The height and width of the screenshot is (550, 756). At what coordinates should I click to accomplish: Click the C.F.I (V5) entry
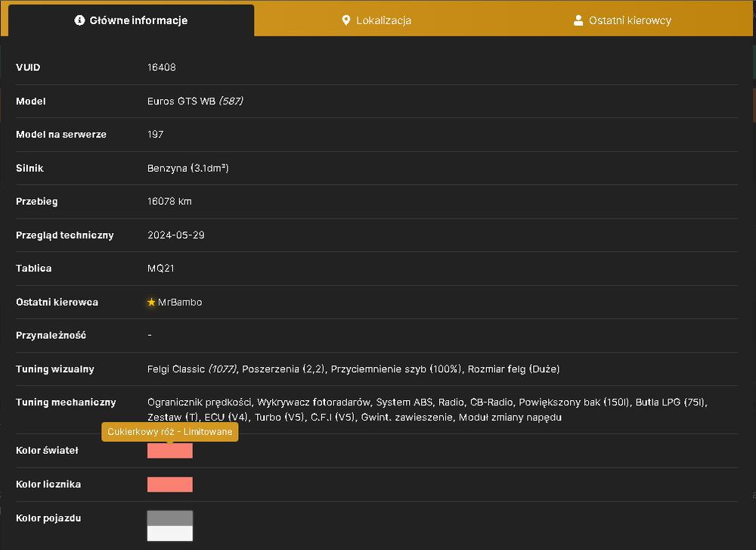click(333, 418)
